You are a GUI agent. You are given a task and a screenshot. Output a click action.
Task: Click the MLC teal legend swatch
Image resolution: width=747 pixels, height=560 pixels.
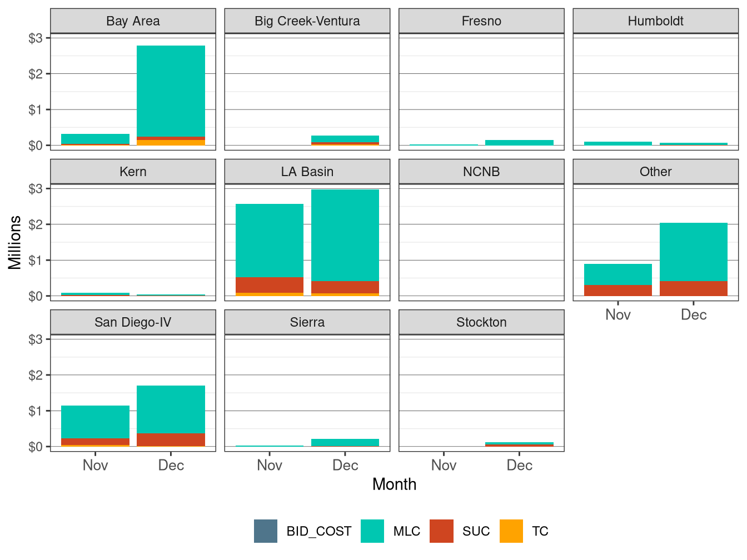(x=373, y=531)
